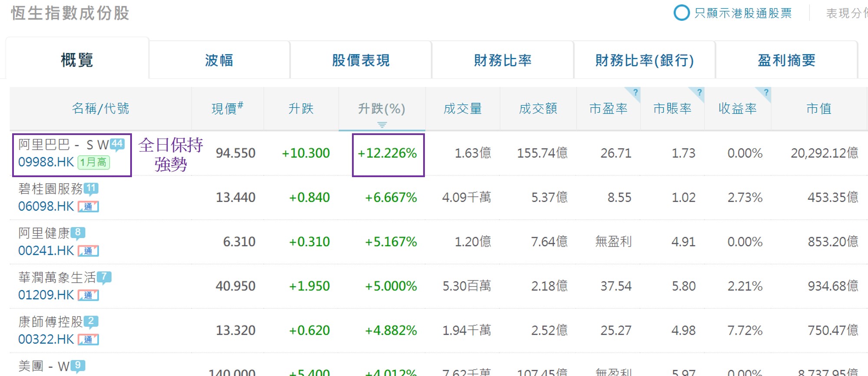The width and height of the screenshot is (868, 376).
Task: Click the 11 comment bubble beside 碧桂園服務
Action: pos(91,188)
